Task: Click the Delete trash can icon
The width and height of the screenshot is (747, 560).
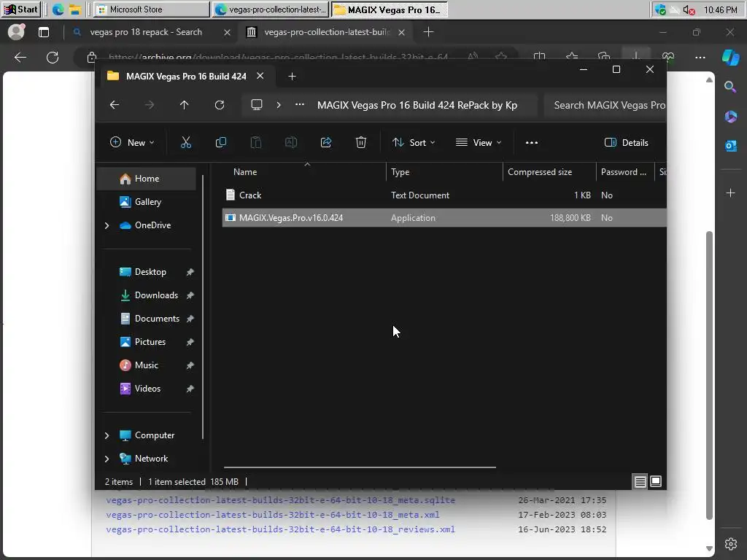Action: coord(361,142)
